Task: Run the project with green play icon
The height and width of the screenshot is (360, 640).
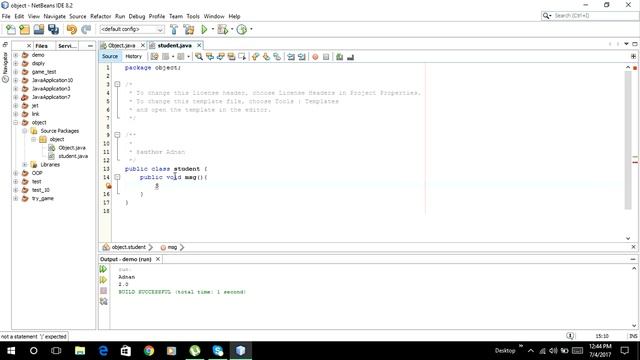Action: click(x=204, y=29)
